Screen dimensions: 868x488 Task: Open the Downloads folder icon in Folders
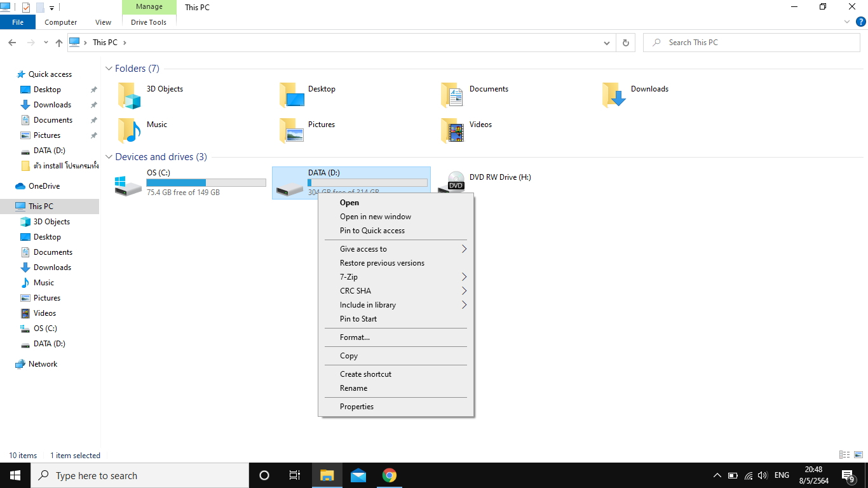614,95
